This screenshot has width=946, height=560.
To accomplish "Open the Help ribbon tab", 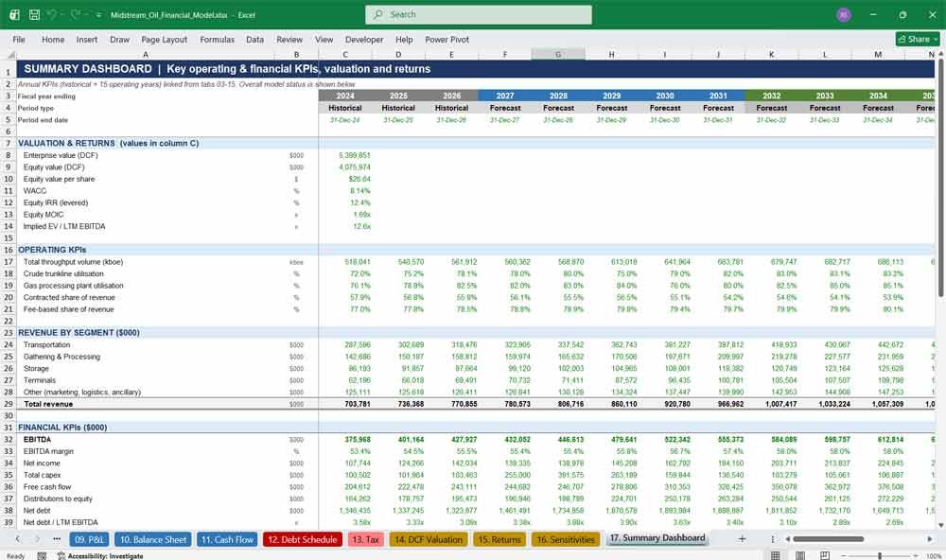I will click(x=404, y=39).
